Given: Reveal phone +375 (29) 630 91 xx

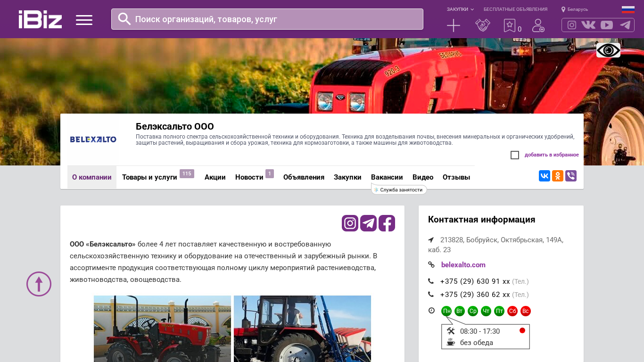Looking at the screenshot, I should (x=475, y=281).
